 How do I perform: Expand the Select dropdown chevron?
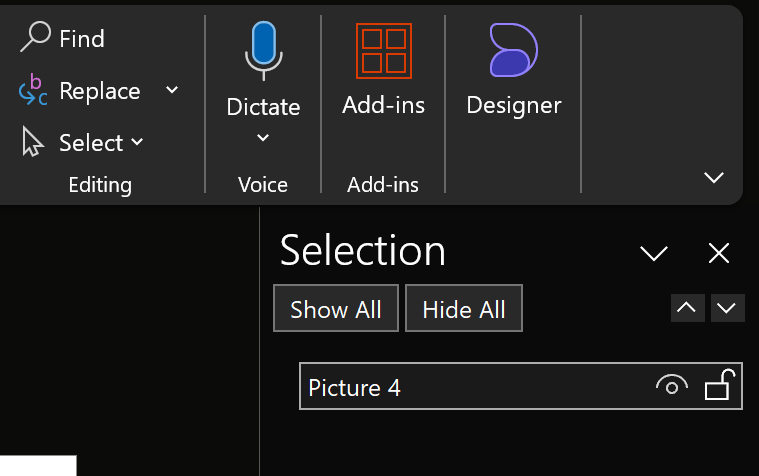[137, 142]
